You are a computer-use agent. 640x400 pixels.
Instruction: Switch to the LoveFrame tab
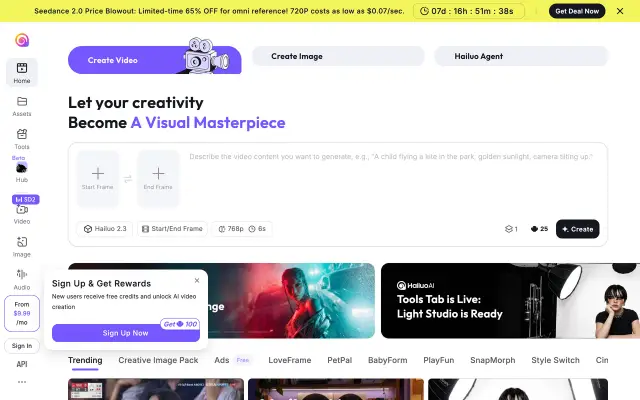click(289, 360)
